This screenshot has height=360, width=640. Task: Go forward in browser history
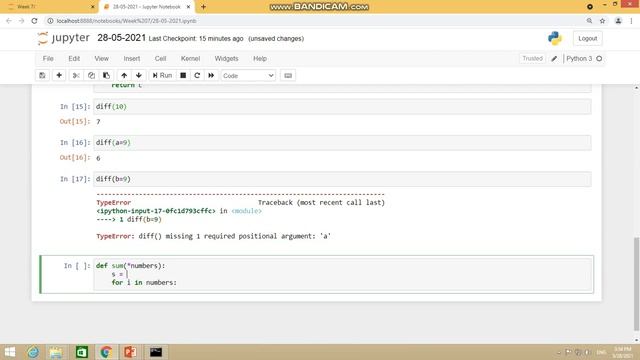[x=21, y=21]
